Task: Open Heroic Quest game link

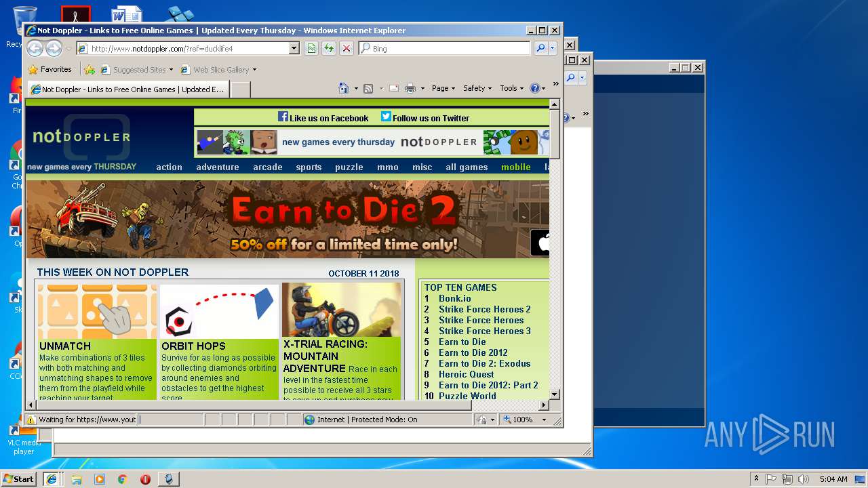Action: [466, 374]
